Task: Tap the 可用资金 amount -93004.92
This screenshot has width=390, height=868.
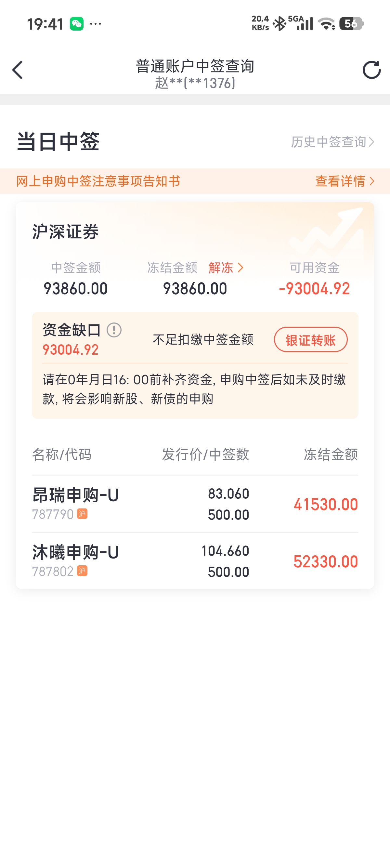Action: pyautogui.click(x=314, y=289)
